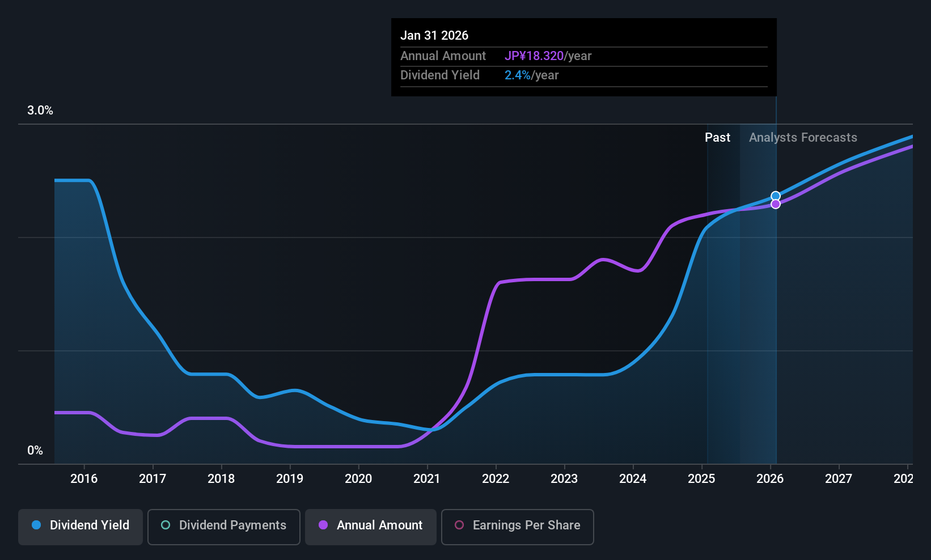Image resolution: width=931 pixels, height=560 pixels.
Task: Select the blue dividend yield data point marker
Action: (x=776, y=196)
